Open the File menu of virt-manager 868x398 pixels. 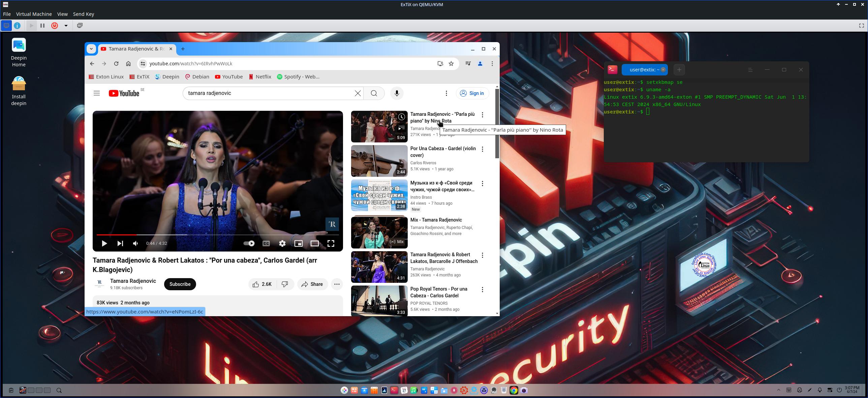click(x=7, y=14)
